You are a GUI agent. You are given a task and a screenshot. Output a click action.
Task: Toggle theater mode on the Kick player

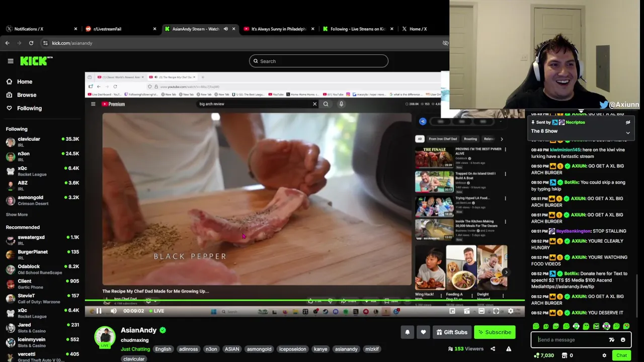(481, 311)
